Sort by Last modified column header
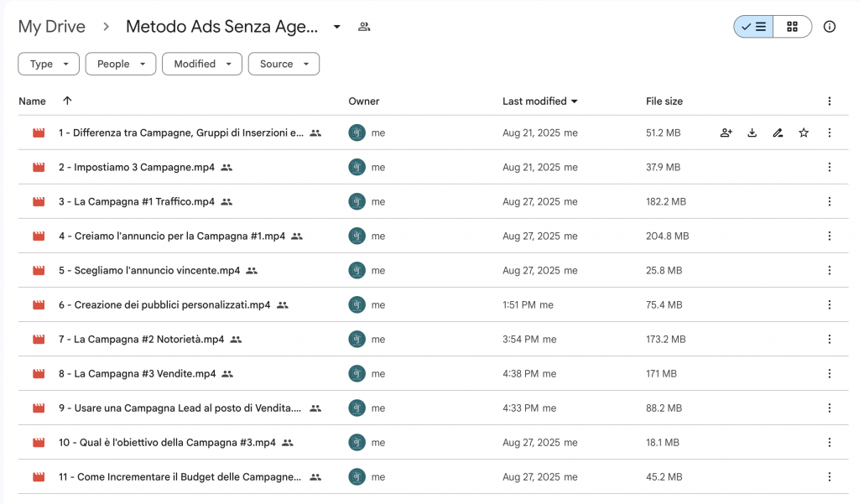Screen dimensions: 859x504 tap(534, 101)
